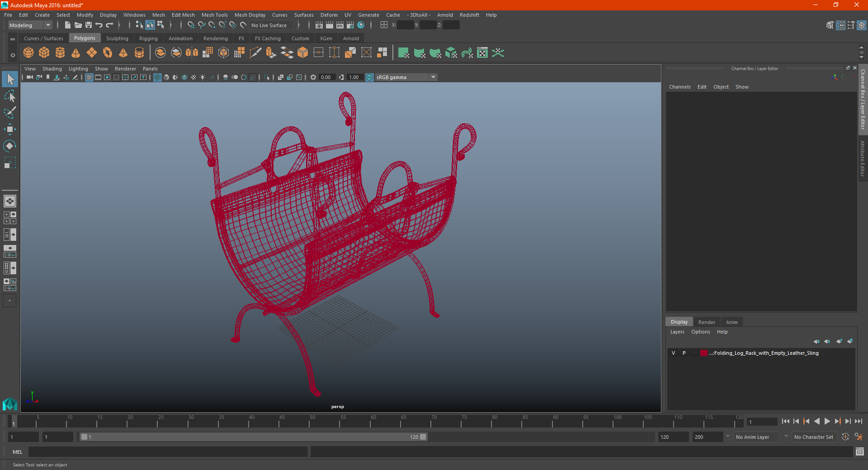The image size is (868, 470).
Task: Create a polygon pipe from the shelf
Action: (x=139, y=53)
